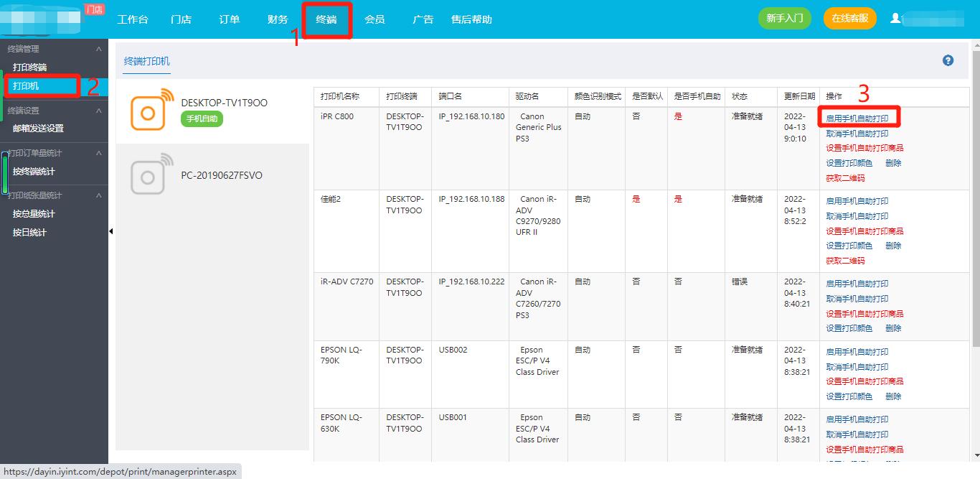Viewport: 980px width, 479px height.
Task: Open the 广告 top menu
Action: click(x=423, y=19)
